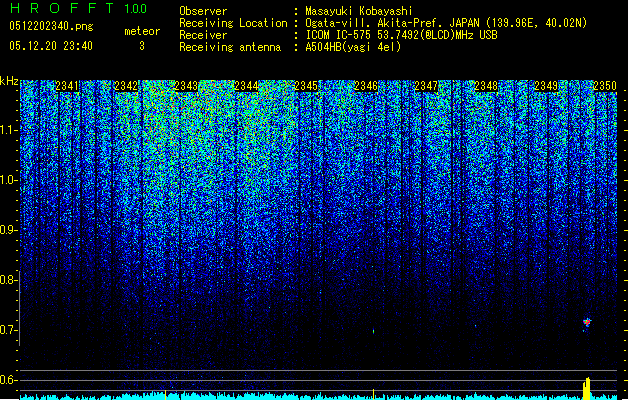Click the meteor count value 3
Viewport: 629px width, 400px height.
(142, 46)
